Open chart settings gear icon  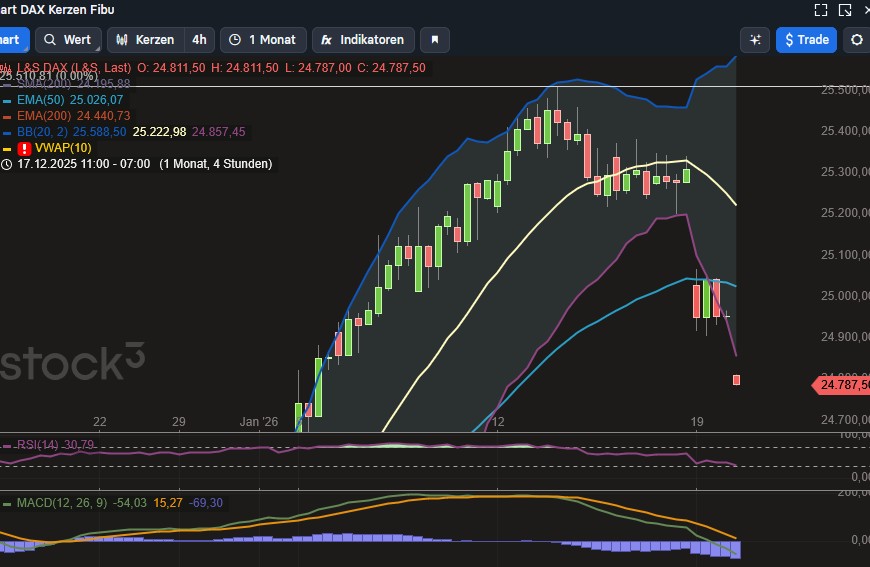click(857, 40)
